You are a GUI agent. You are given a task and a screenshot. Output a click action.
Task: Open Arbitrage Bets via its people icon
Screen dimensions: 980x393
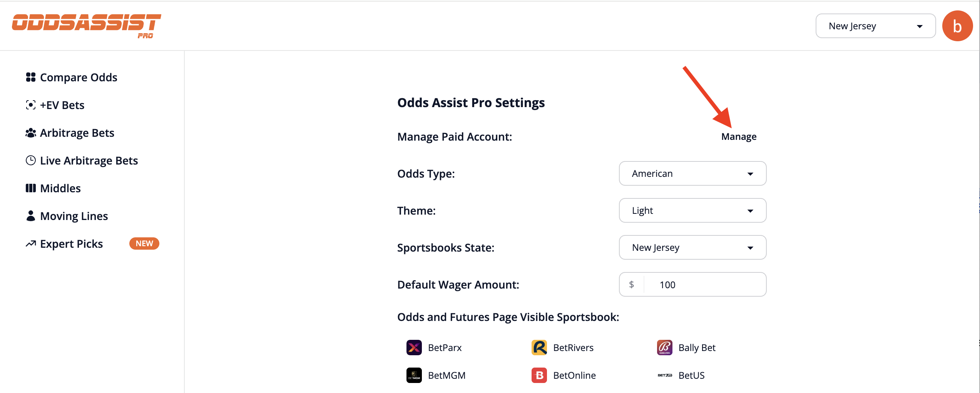tap(30, 133)
